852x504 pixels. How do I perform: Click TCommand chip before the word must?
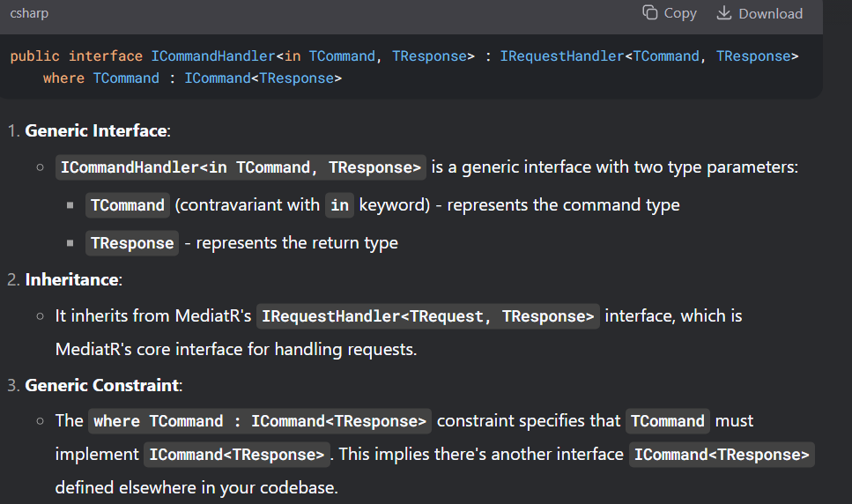[x=668, y=421]
